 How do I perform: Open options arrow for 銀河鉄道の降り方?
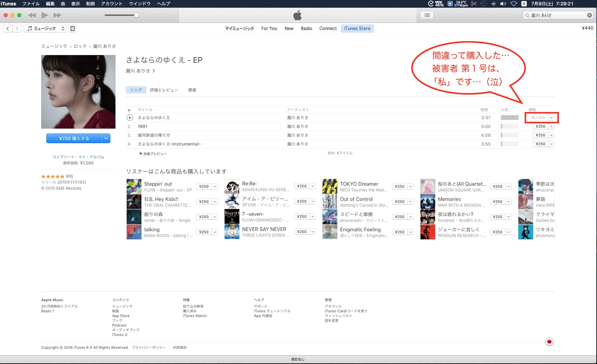pos(551,135)
